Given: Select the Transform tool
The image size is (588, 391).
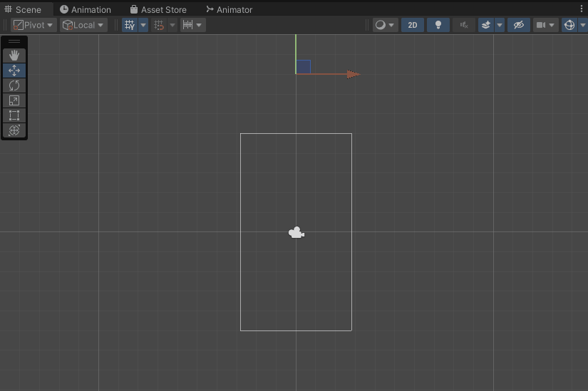Looking at the screenshot, I should pyautogui.click(x=14, y=130).
